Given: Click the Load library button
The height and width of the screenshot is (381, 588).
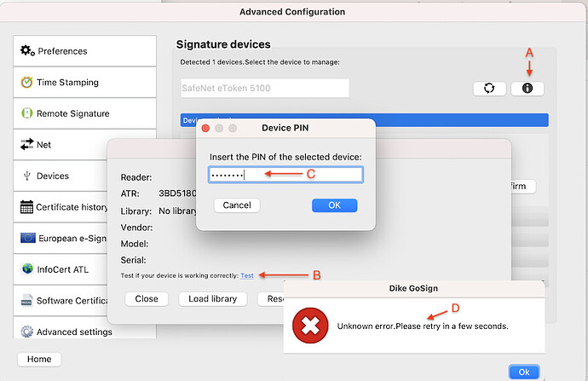Looking at the screenshot, I should pos(213,299).
